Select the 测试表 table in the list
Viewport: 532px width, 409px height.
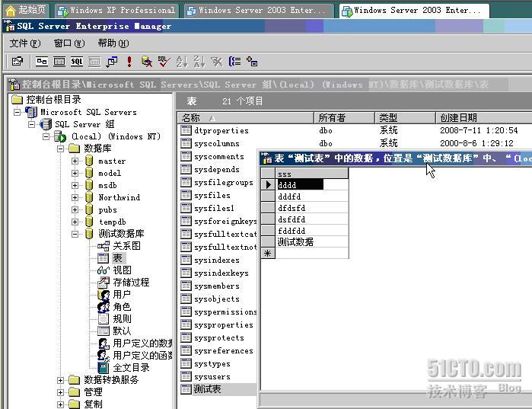point(207,389)
